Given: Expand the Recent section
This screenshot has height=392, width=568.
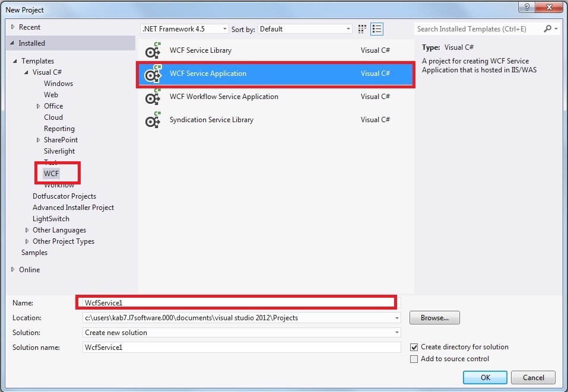Looking at the screenshot, I should click(13, 27).
